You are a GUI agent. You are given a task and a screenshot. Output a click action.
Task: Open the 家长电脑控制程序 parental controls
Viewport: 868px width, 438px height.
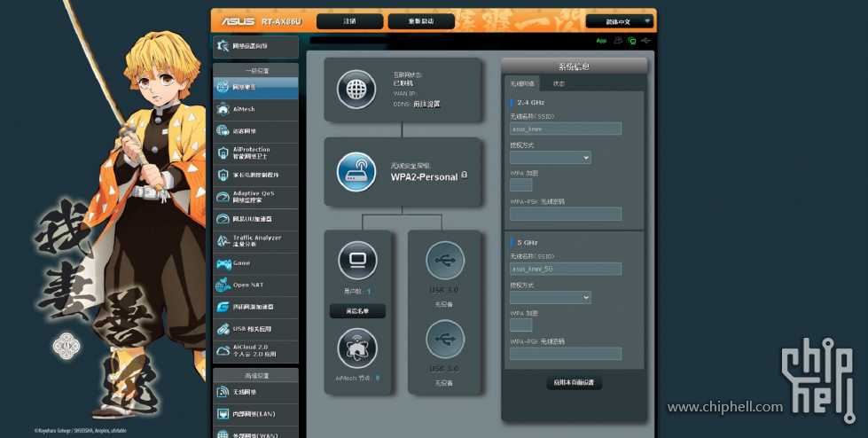(x=255, y=175)
